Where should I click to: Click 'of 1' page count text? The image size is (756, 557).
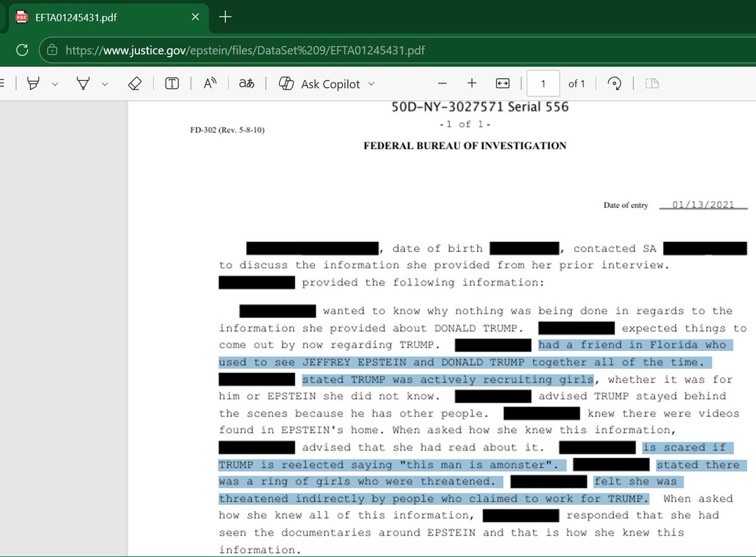click(x=576, y=84)
